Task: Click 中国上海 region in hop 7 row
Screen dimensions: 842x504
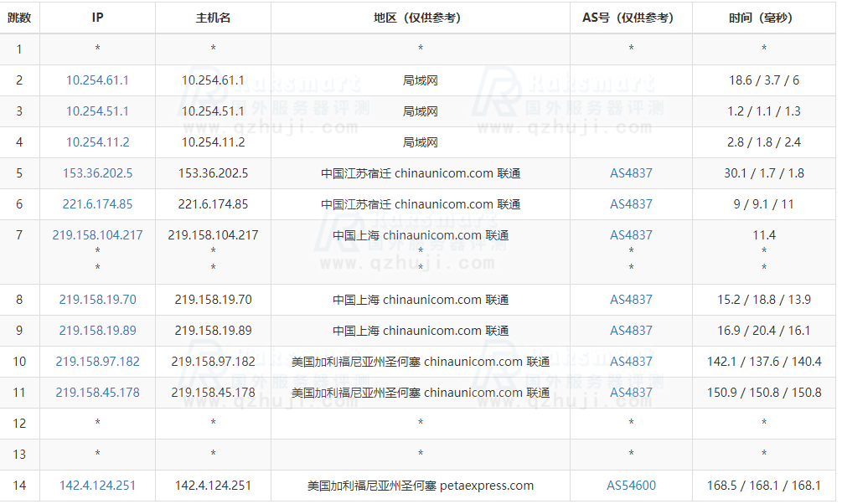Action: point(421,235)
